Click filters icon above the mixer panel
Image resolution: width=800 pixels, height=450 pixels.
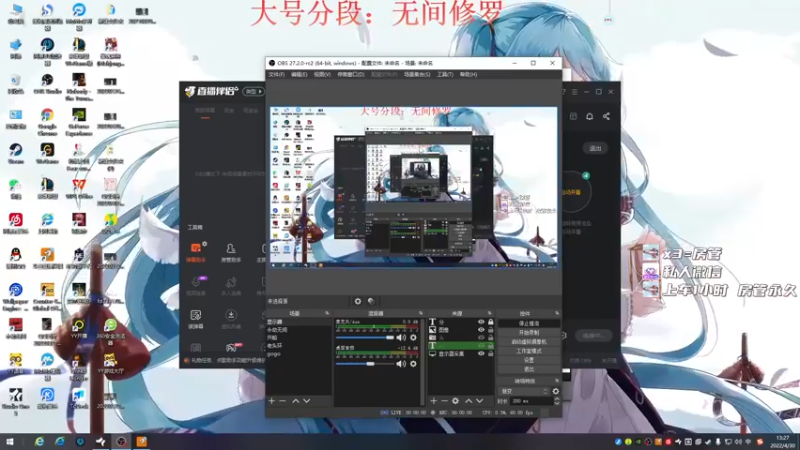[x=371, y=302]
